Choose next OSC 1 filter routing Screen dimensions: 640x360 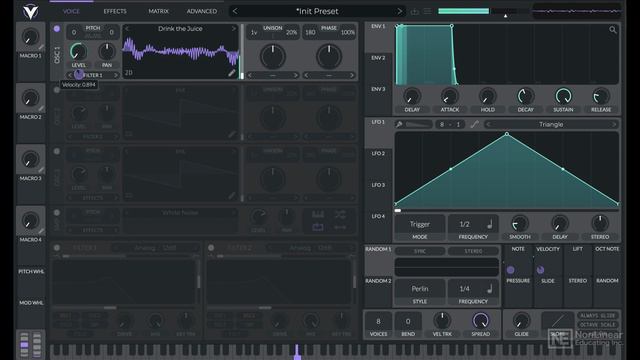116,75
